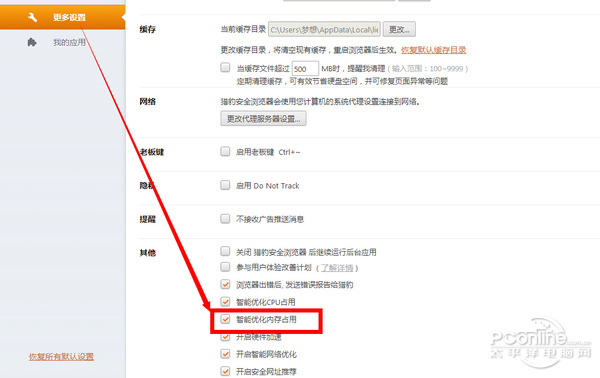Screen dimensions: 600x378
Task: Uncheck 浏览器出错后发送错误报告给猎豹 checkbox
Action: click(225, 284)
